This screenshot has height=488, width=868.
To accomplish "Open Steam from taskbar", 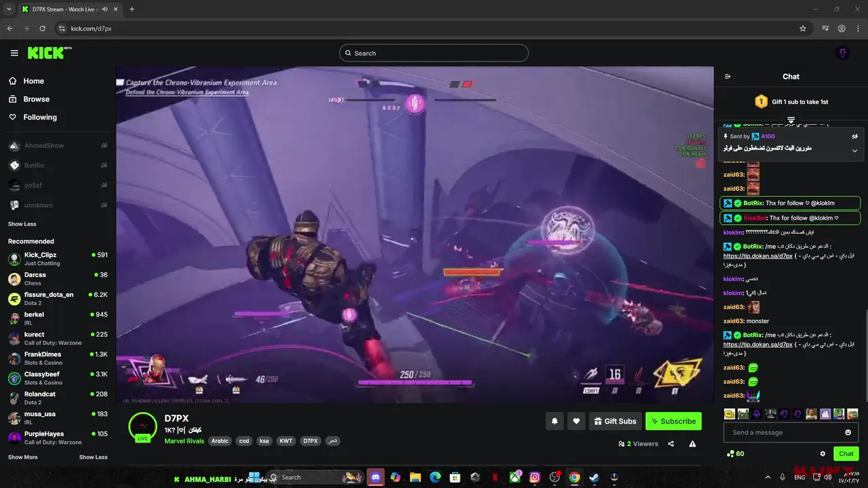I will (594, 477).
